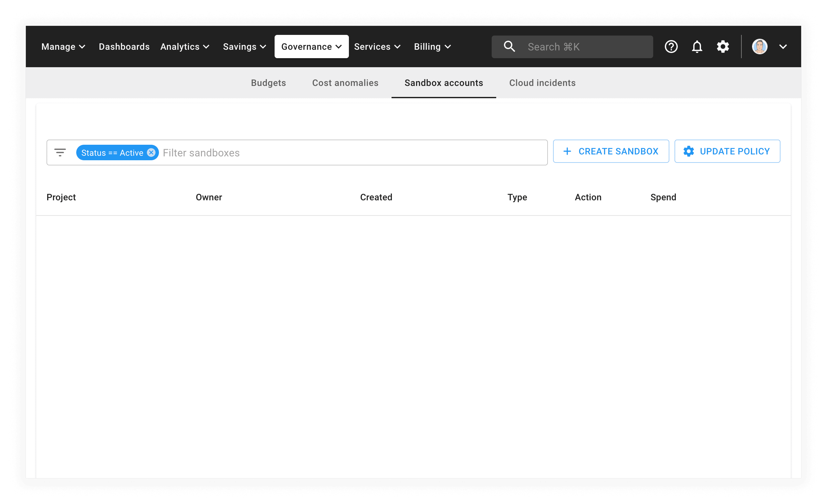
Task: Switch to the Cost anomalies tab
Action: [x=345, y=83]
